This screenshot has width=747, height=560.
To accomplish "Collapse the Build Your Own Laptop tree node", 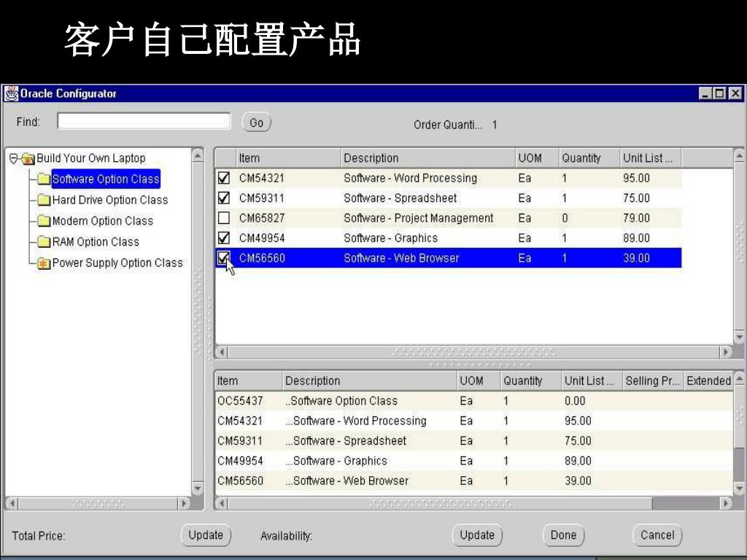I will pos(13,158).
